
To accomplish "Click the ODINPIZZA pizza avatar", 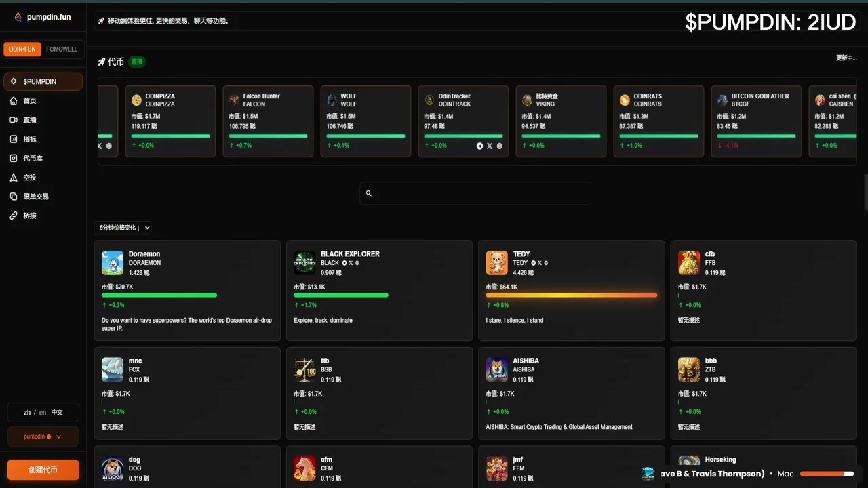I will pos(136,100).
